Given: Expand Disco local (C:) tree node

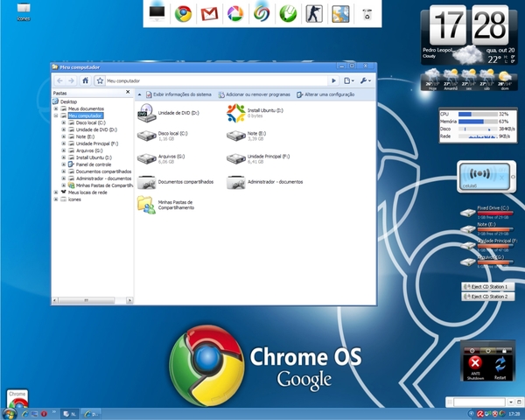Looking at the screenshot, I should point(64,122).
